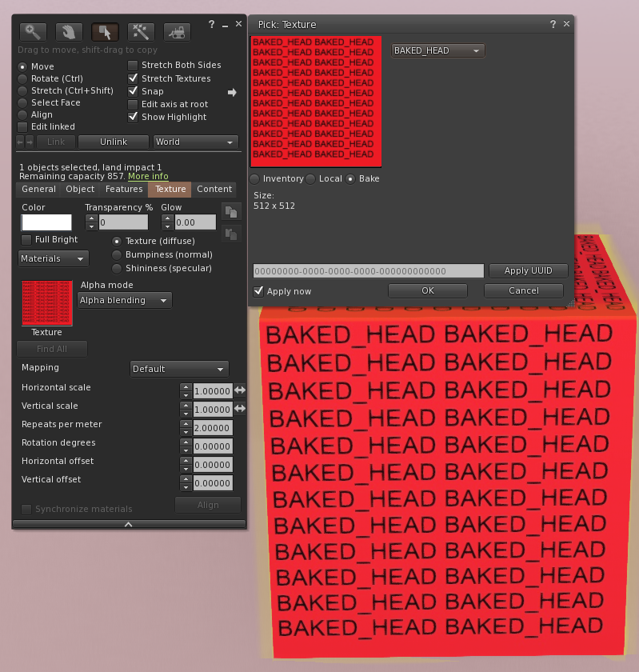Open the BAKED_HEAD bake type dropdown
The image size is (639, 672).
437,50
